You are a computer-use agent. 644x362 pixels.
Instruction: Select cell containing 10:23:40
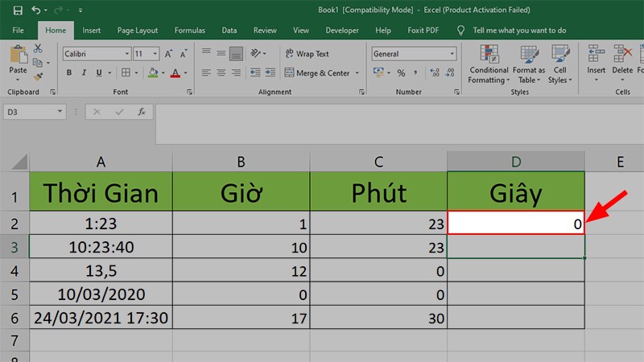(x=101, y=247)
